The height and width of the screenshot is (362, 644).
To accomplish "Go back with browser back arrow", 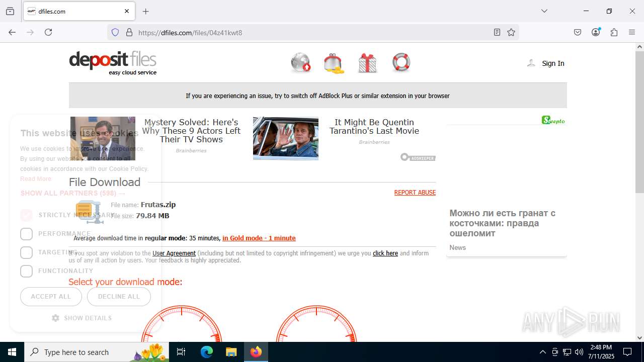I will (12, 32).
